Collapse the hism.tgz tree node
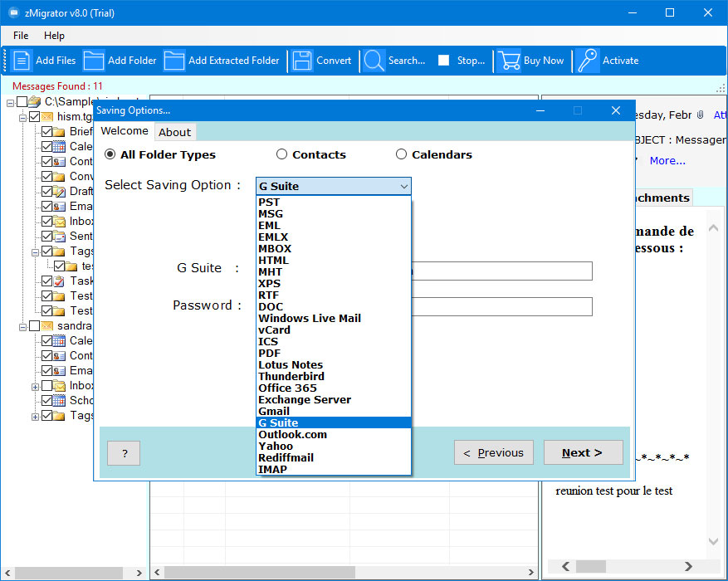This screenshot has width=728, height=581. pos(22,118)
